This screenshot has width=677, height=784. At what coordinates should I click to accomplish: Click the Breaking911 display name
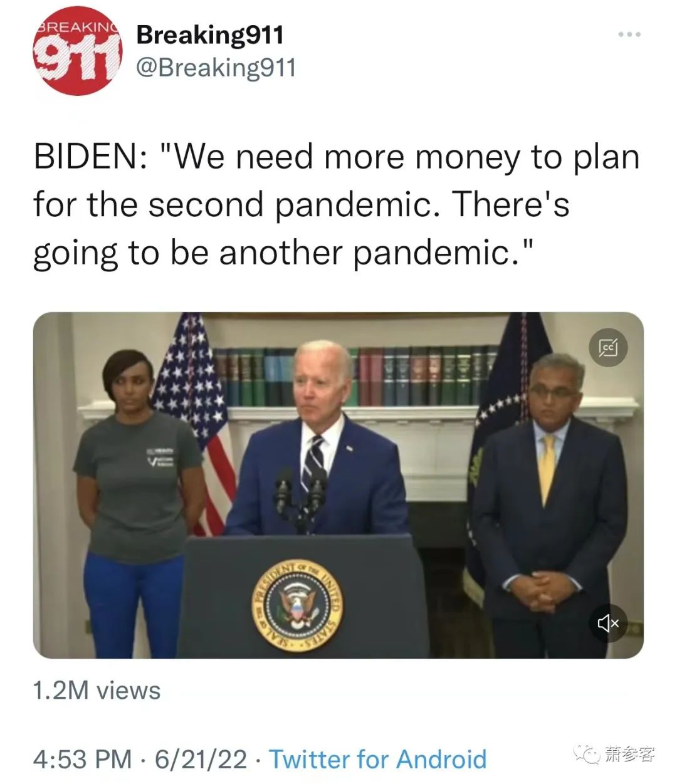[210, 35]
